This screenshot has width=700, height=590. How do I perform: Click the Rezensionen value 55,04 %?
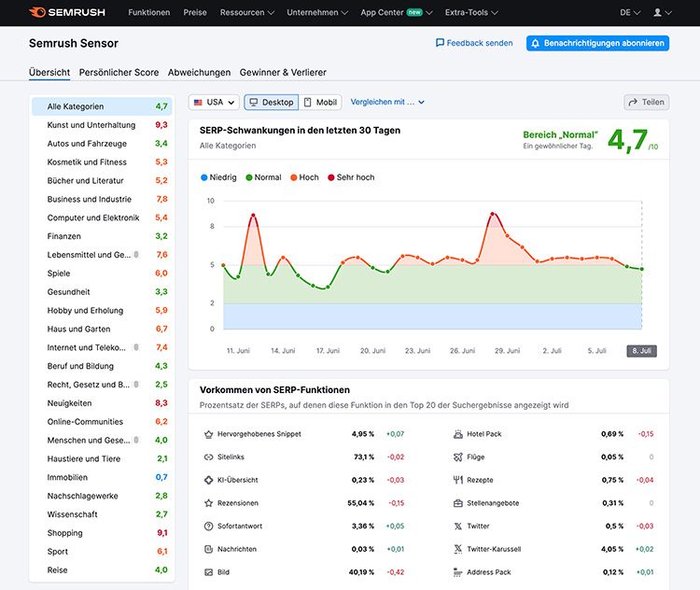point(360,503)
